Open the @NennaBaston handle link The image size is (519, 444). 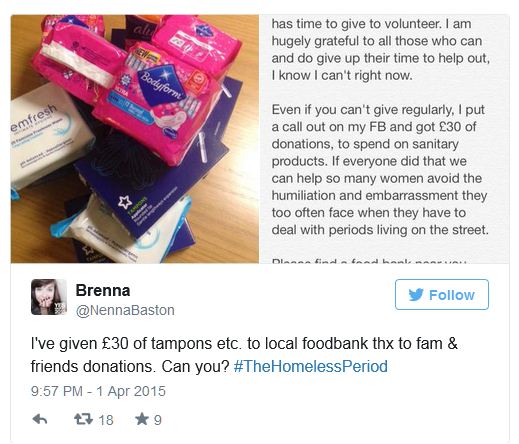click(x=125, y=310)
